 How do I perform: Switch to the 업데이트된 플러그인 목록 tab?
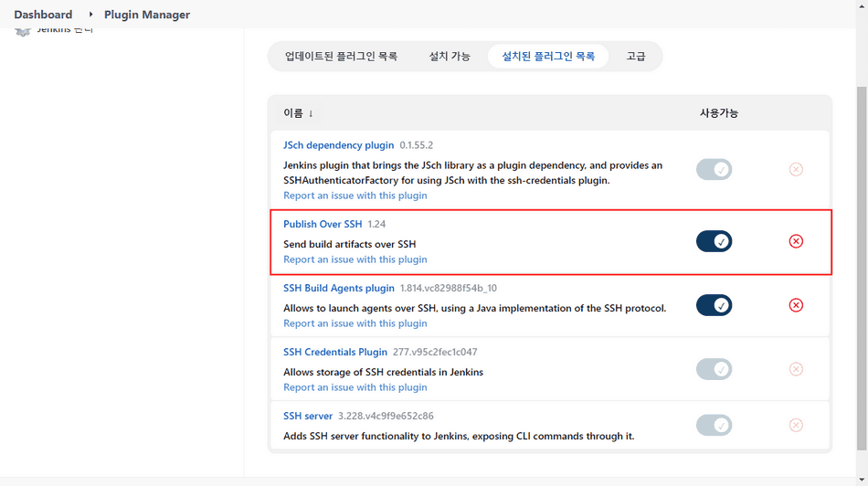(341, 56)
